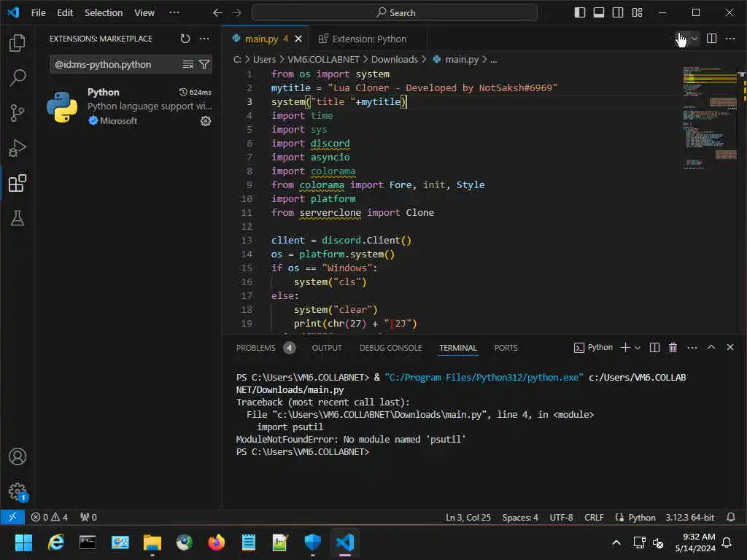Viewport: 747px width, 560px height.
Task: Change indentation via Spaces: 4
Action: pos(520,517)
